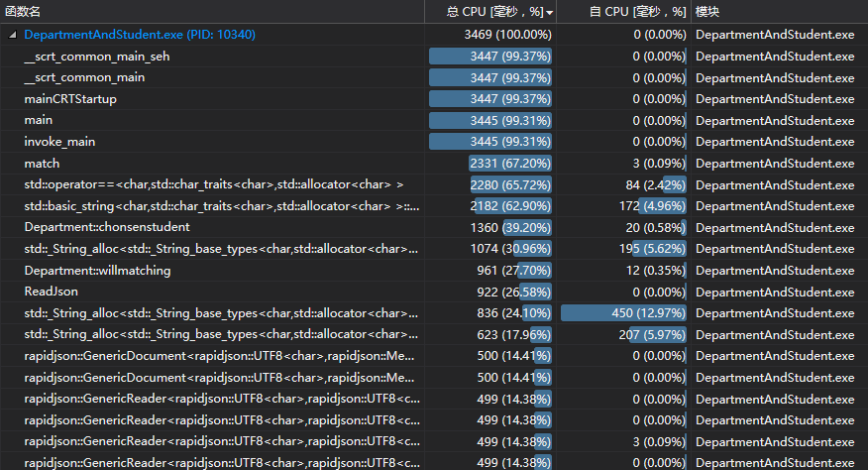
Task: Collapse the DepartmentAndStudent.exe tree node
Action: pyautogui.click(x=12, y=35)
